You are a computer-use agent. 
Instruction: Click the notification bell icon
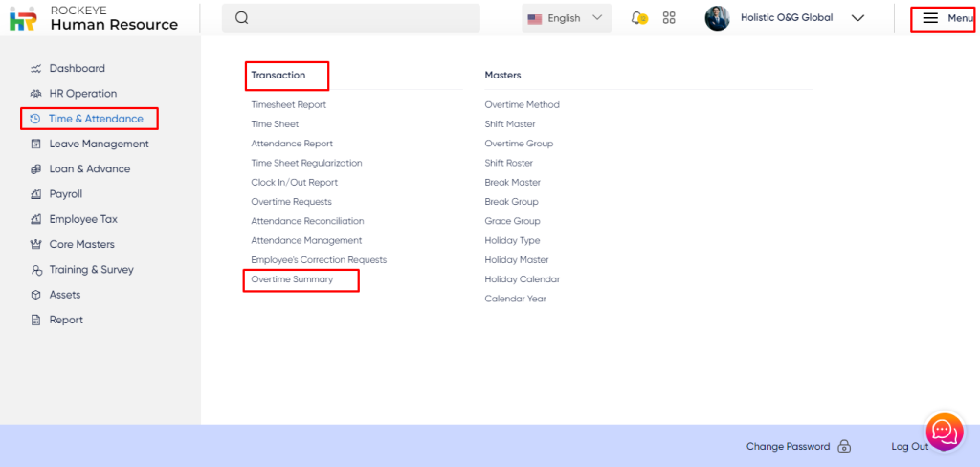[638, 18]
